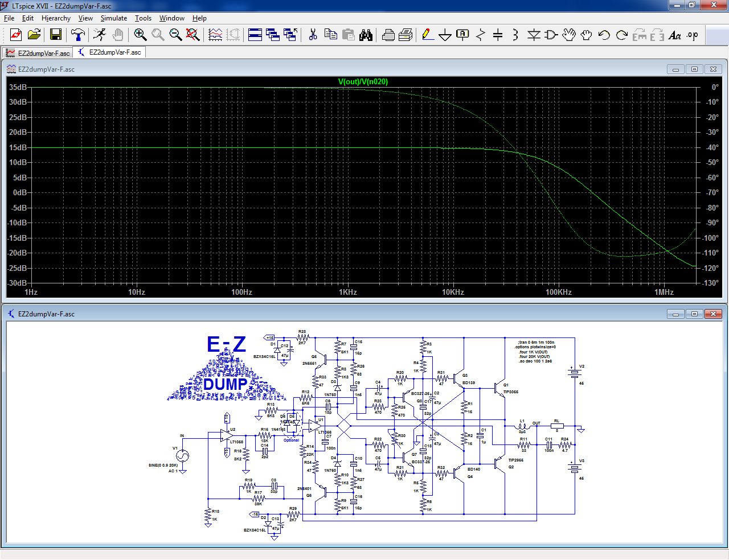Open the View menu
The height and width of the screenshot is (560, 729).
[85, 18]
